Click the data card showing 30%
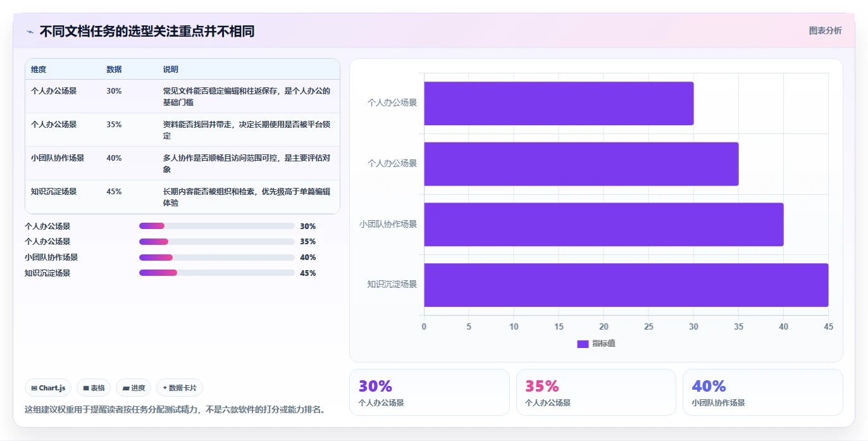Screen dimensions: 868x441 pos(429,392)
